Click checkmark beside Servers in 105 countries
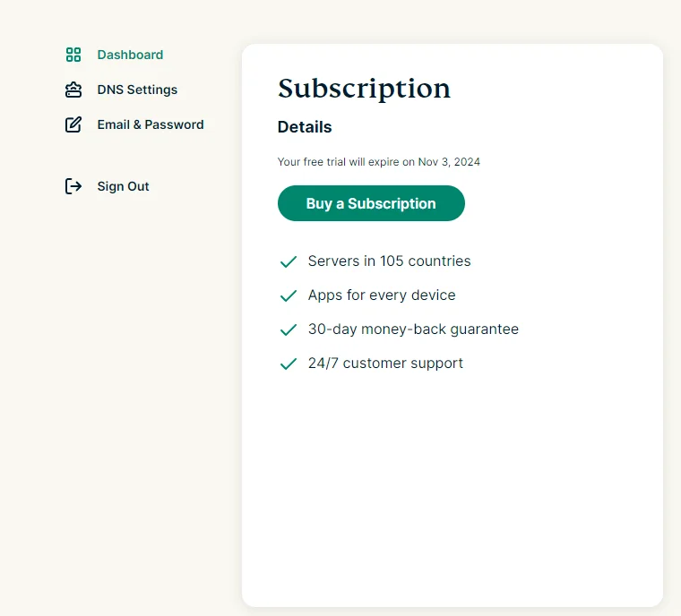Viewport: 681px width, 616px height. click(x=289, y=261)
